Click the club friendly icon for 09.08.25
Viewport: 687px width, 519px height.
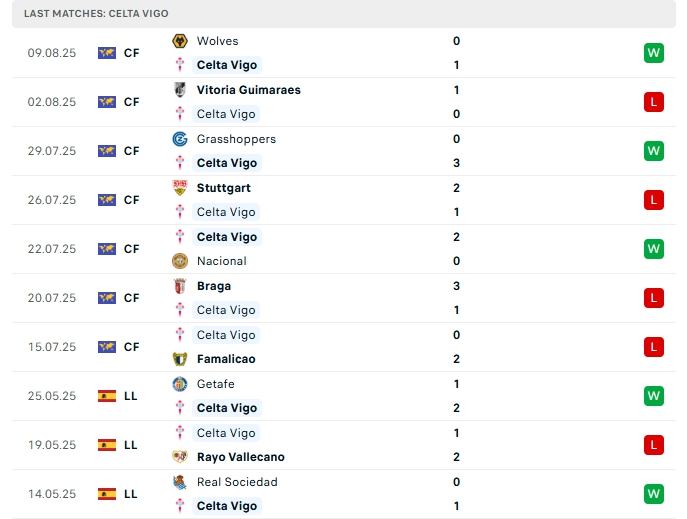(107, 53)
